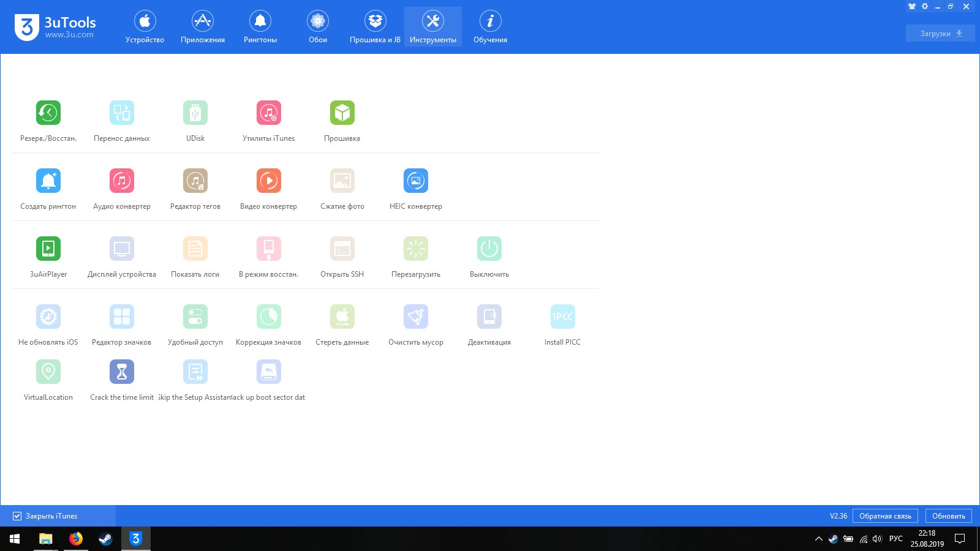Open the skin shirt icon in title bar
This screenshot has height=551, width=980.
(x=912, y=7)
